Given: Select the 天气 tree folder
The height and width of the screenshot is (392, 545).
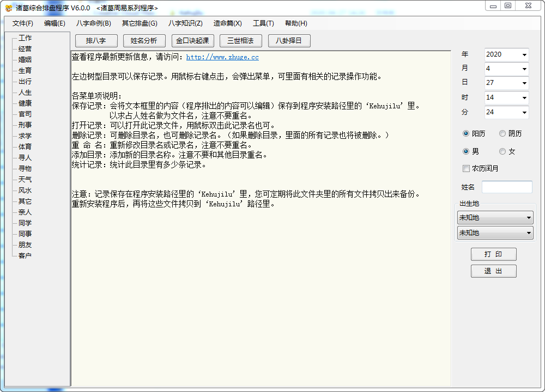Looking at the screenshot, I should pyautogui.click(x=25, y=180).
